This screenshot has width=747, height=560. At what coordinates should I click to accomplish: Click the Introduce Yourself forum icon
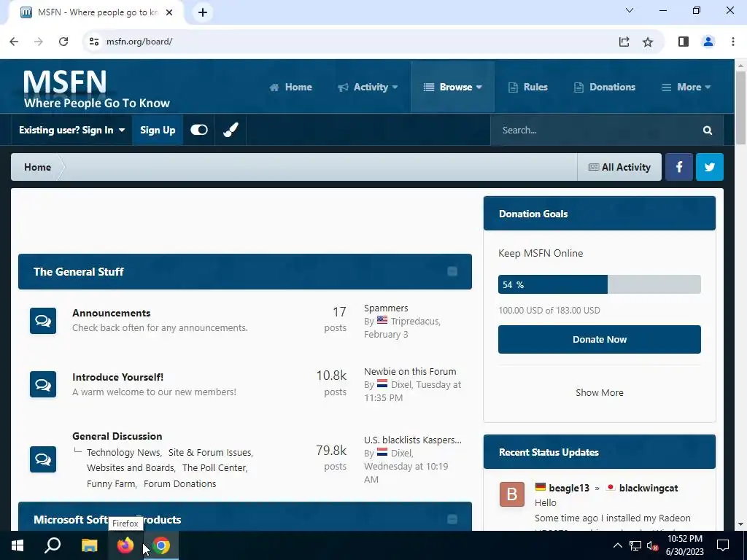43,384
